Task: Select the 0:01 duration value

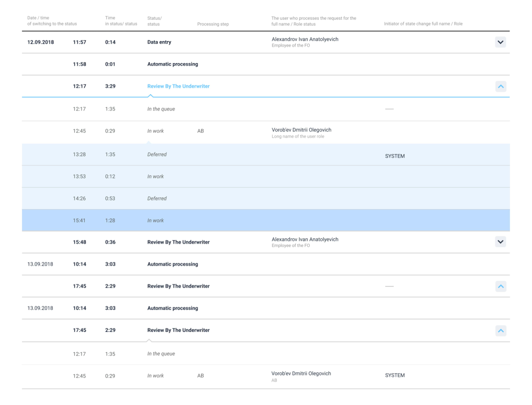Action: (x=110, y=64)
